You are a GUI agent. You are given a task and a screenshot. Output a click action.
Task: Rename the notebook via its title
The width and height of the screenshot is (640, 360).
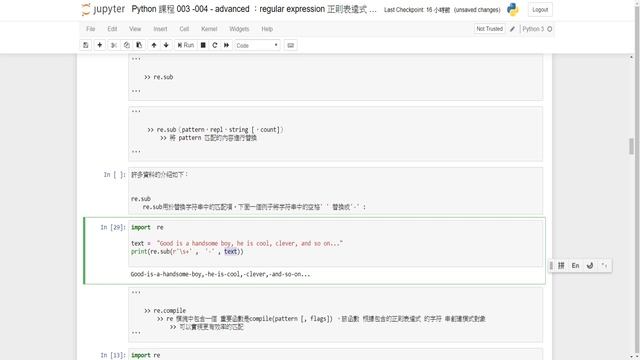[x=254, y=9]
